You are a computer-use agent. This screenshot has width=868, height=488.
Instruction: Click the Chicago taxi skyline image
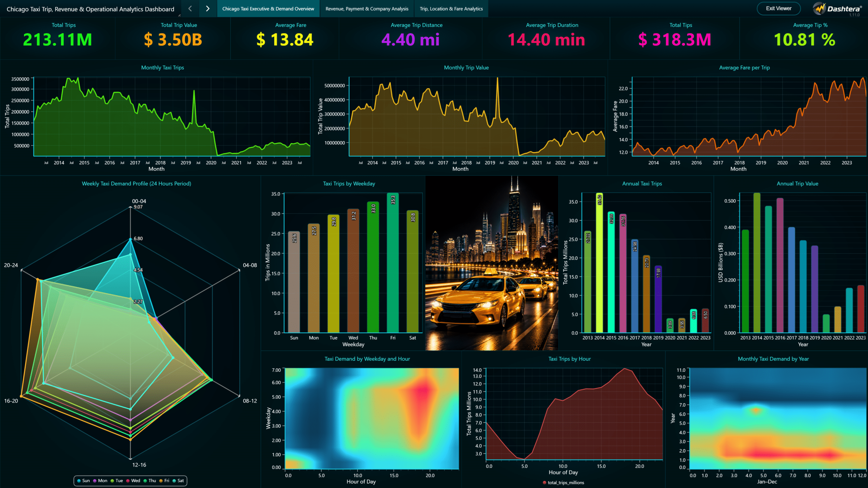coord(492,263)
